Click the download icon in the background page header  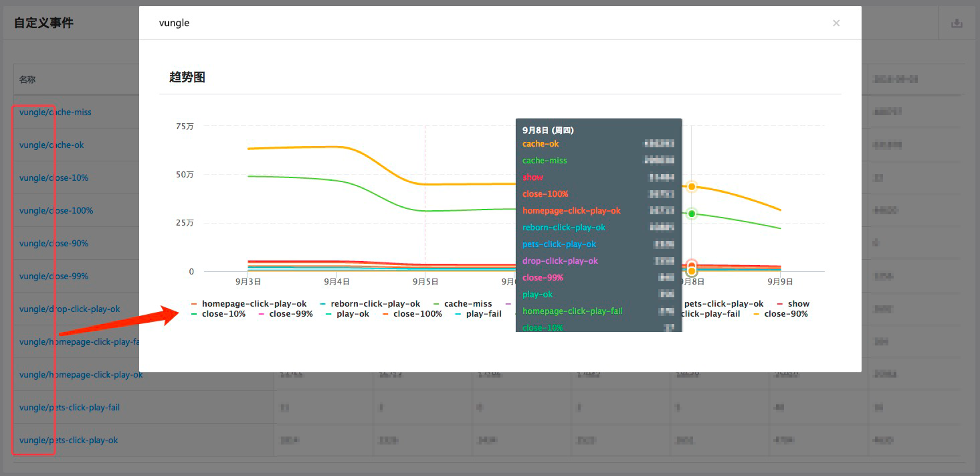coord(957,23)
